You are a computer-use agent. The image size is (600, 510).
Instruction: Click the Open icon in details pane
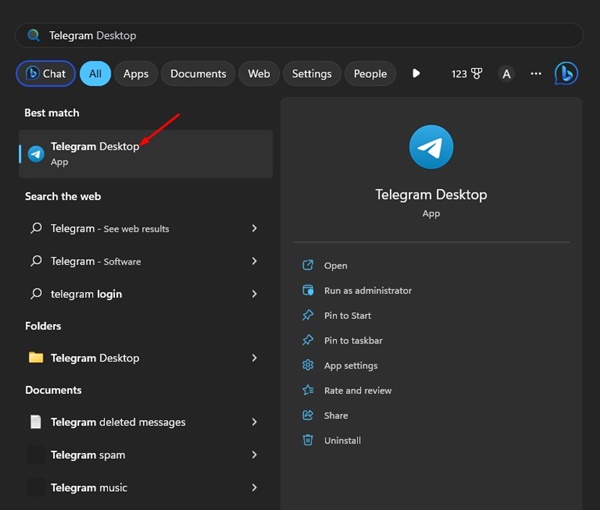pyautogui.click(x=308, y=265)
